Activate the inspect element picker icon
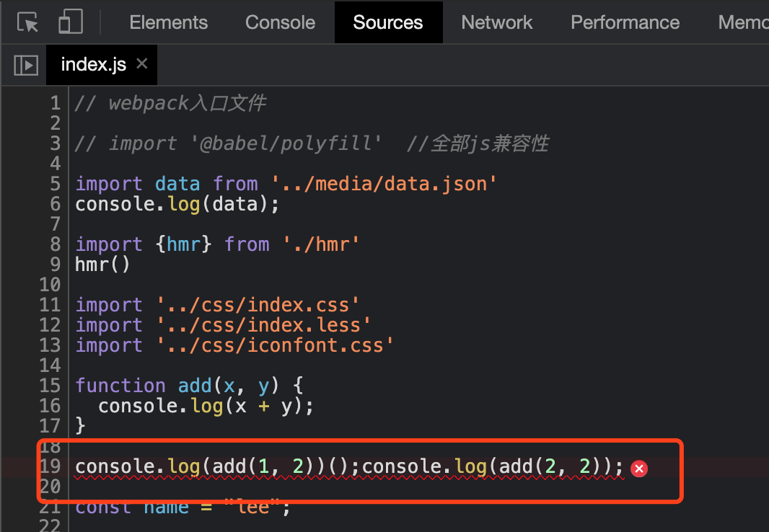Viewport: 769px width, 532px height. pyautogui.click(x=28, y=22)
